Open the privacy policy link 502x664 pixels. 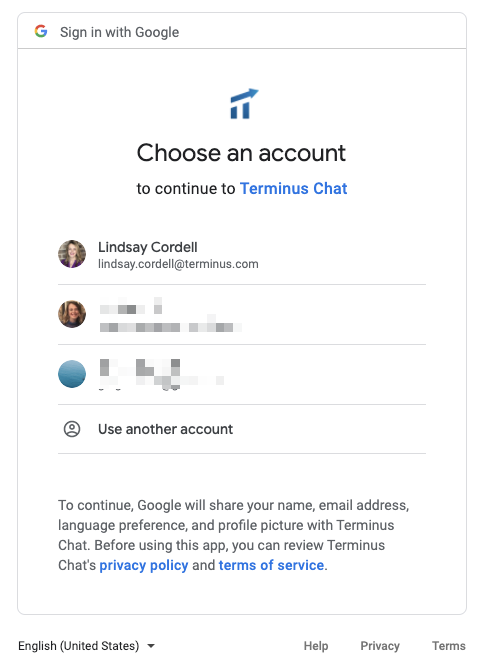(144, 565)
